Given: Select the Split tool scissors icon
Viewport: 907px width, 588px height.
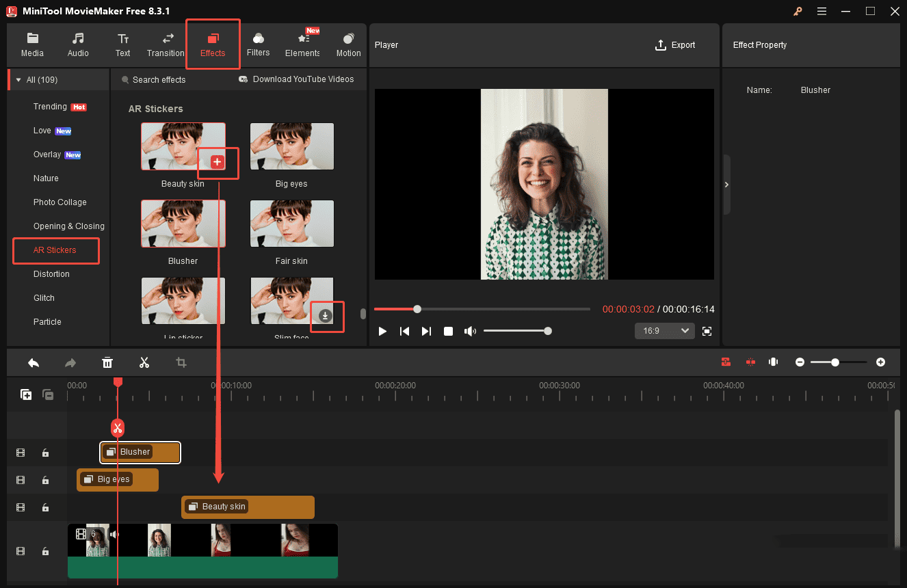Looking at the screenshot, I should click(x=144, y=362).
